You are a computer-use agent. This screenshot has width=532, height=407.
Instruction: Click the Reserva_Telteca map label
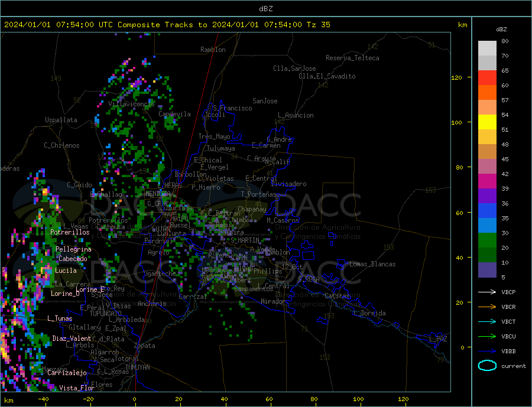pyautogui.click(x=352, y=58)
